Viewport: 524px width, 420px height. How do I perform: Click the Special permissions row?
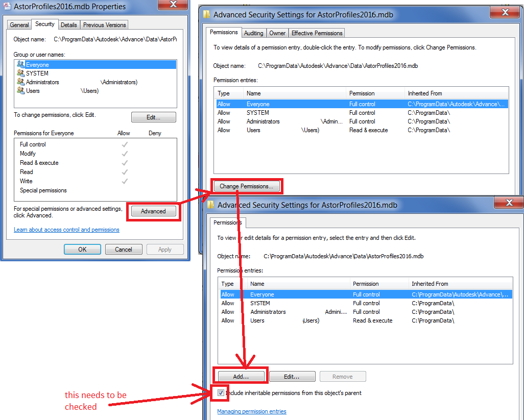click(95, 190)
